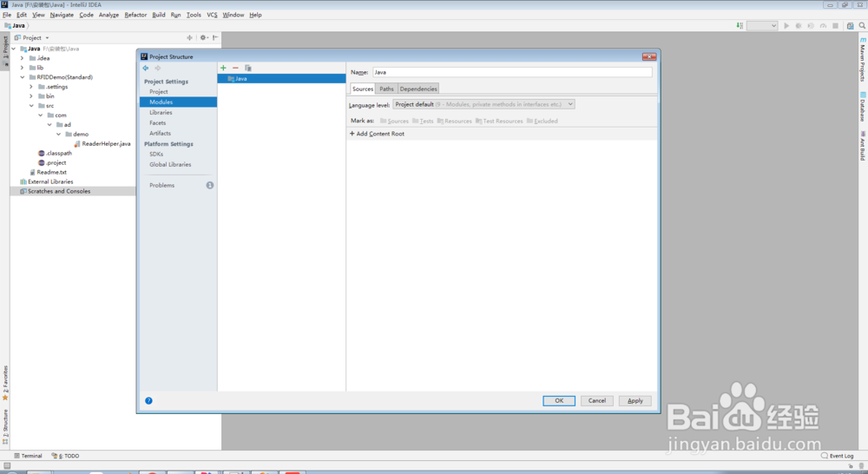
Task: Open the run configuration dropdown
Action: pos(762,25)
